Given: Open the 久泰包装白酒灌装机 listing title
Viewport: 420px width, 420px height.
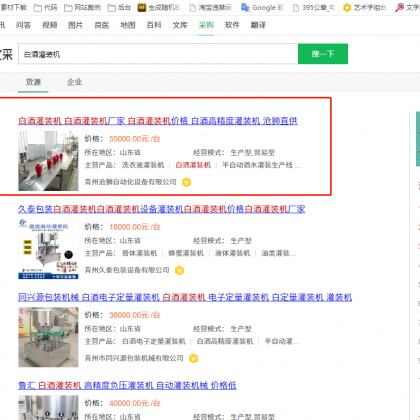Looking at the screenshot, I should (162, 209).
